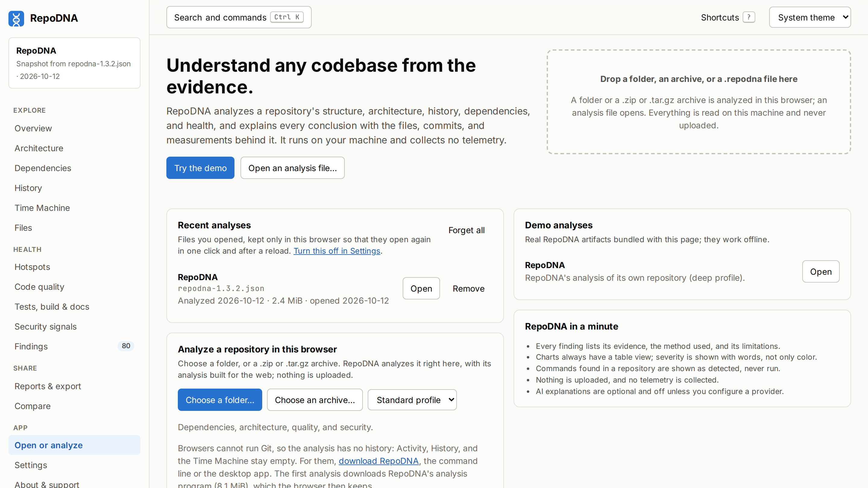The image size is (868, 488).
Task: Open Code quality
Action: [74, 286]
